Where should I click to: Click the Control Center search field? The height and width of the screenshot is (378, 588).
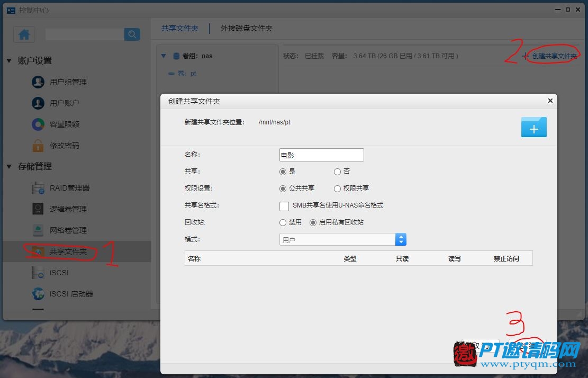(85, 34)
